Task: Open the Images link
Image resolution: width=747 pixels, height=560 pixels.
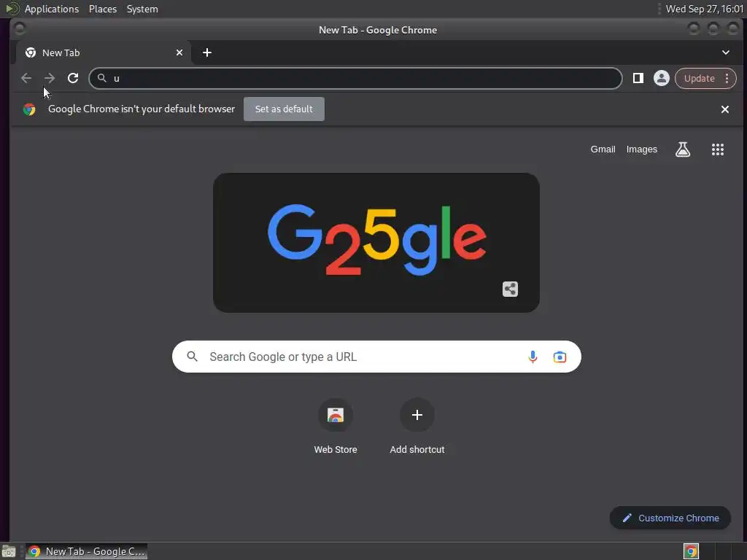Action: tap(642, 149)
